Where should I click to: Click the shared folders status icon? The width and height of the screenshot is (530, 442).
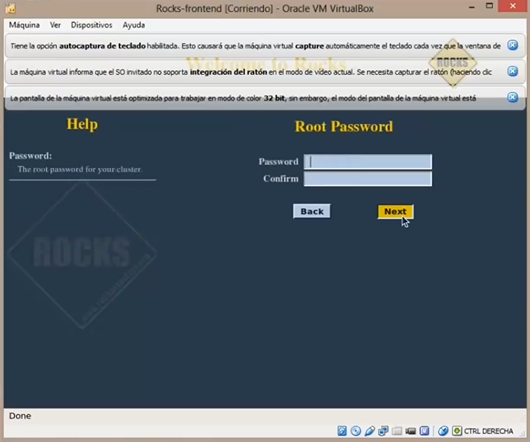397,431
